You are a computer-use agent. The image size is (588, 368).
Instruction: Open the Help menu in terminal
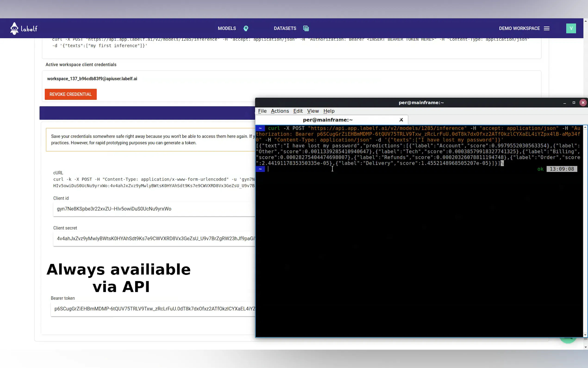click(x=329, y=111)
